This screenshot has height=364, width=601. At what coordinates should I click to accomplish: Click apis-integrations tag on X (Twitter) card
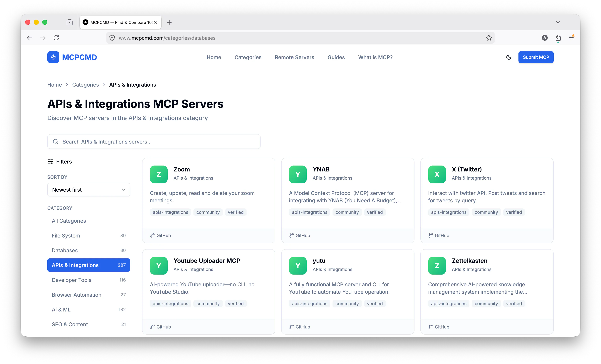[449, 212]
